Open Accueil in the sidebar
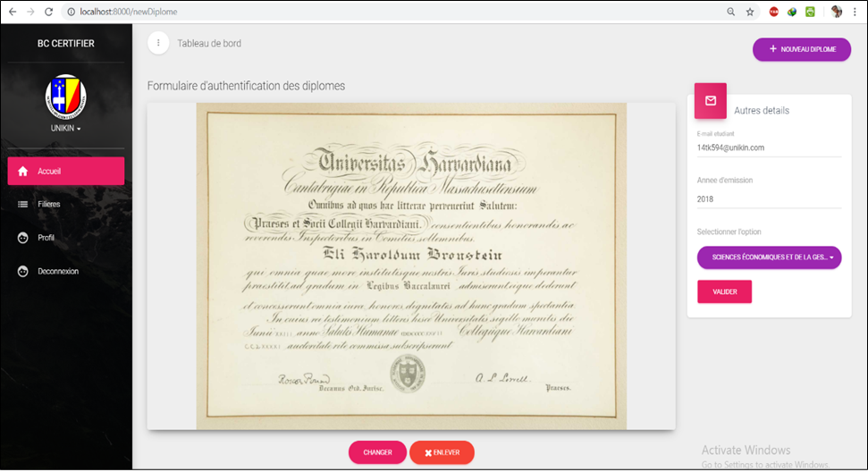The width and height of the screenshot is (868, 472). tap(65, 171)
